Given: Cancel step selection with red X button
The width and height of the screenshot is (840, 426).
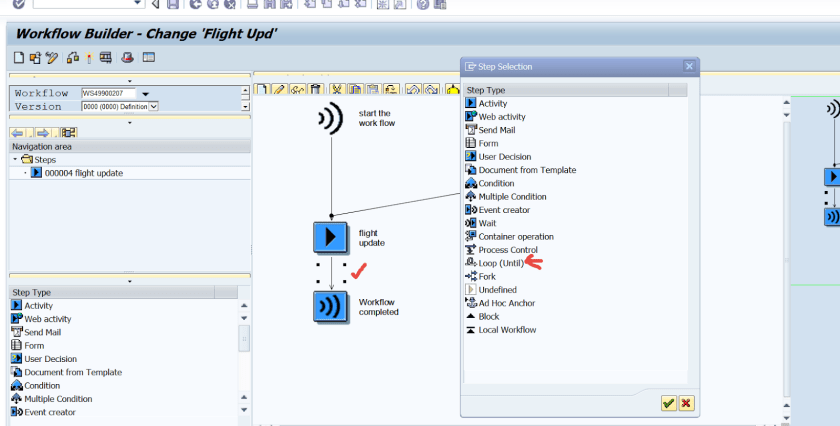Looking at the screenshot, I should coord(686,403).
